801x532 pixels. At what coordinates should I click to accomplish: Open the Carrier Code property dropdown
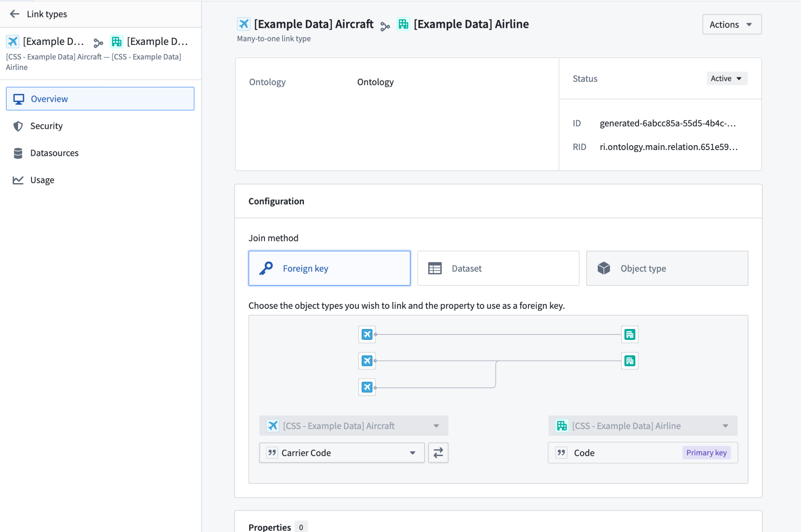[x=342, y=453]
